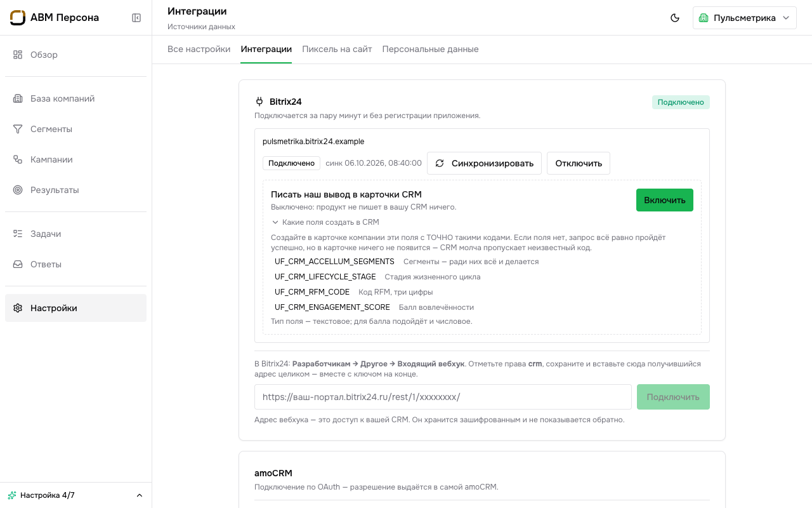Click the Обзор dashboard icon
The image size is (812, 508).
pos(18,55)
